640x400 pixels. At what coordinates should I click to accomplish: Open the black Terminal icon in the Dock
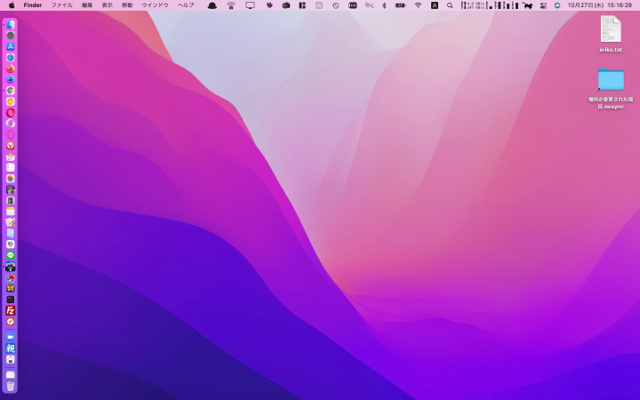[10, 300]
